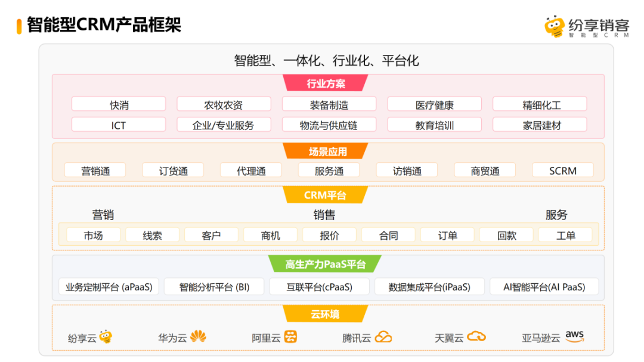Open the 代理通 application box

[x=251, y=170]
